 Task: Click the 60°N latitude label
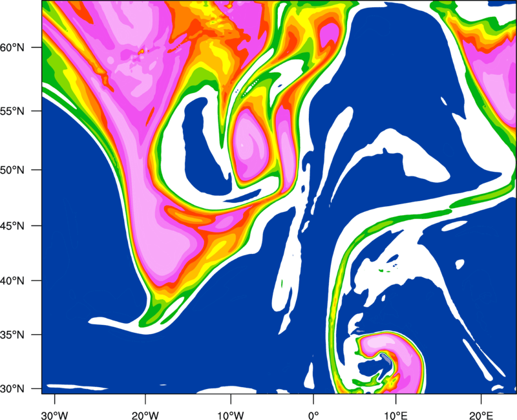coord(12,48)
